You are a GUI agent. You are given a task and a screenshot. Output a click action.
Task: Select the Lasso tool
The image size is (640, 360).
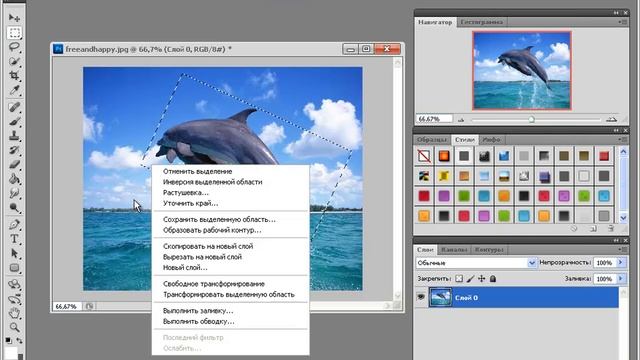point(14,47)
